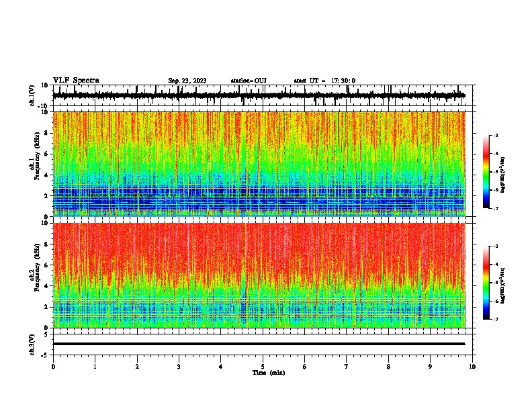Click the "-3" label on lower colorbar

point(496,246)
